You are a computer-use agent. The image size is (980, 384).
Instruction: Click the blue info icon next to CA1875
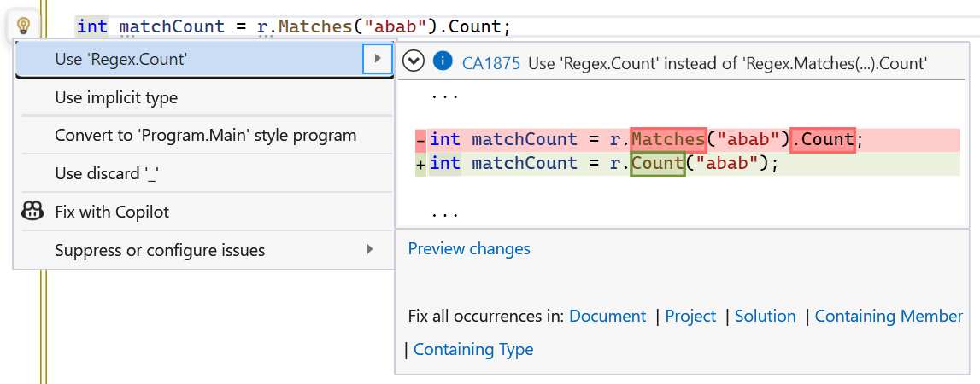443,61
